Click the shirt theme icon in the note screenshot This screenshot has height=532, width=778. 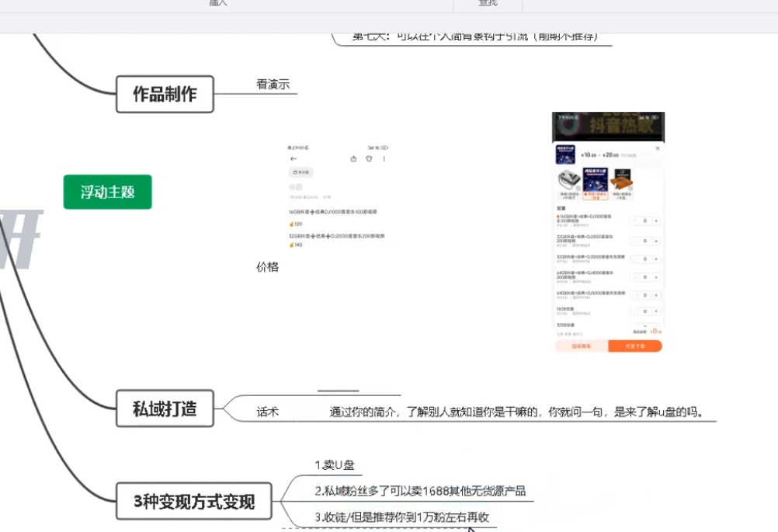pos(369,159)
